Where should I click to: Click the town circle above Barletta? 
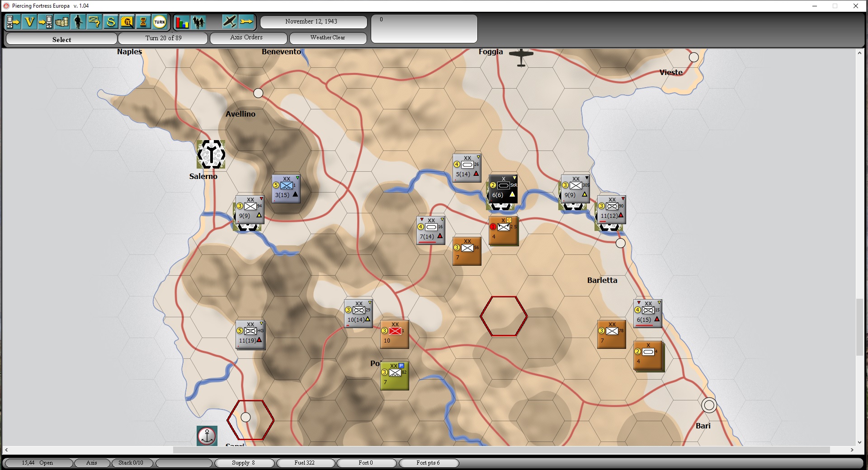(x=621, y=243)
